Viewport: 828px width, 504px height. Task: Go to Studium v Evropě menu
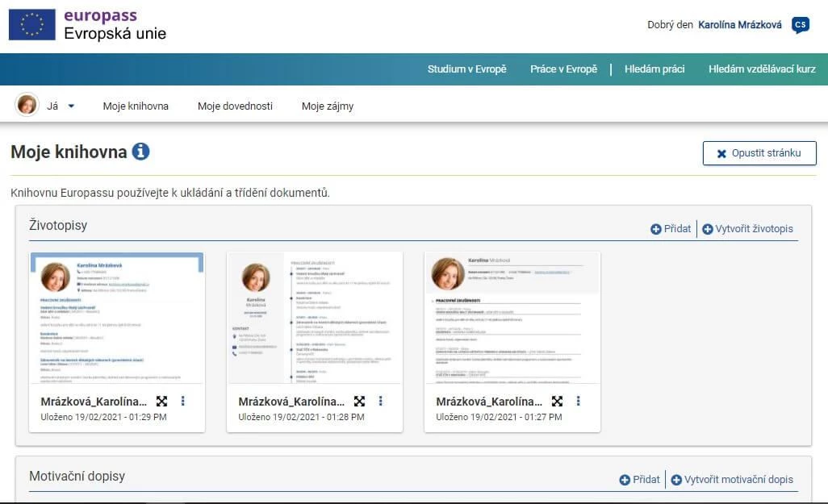[467, 69]
